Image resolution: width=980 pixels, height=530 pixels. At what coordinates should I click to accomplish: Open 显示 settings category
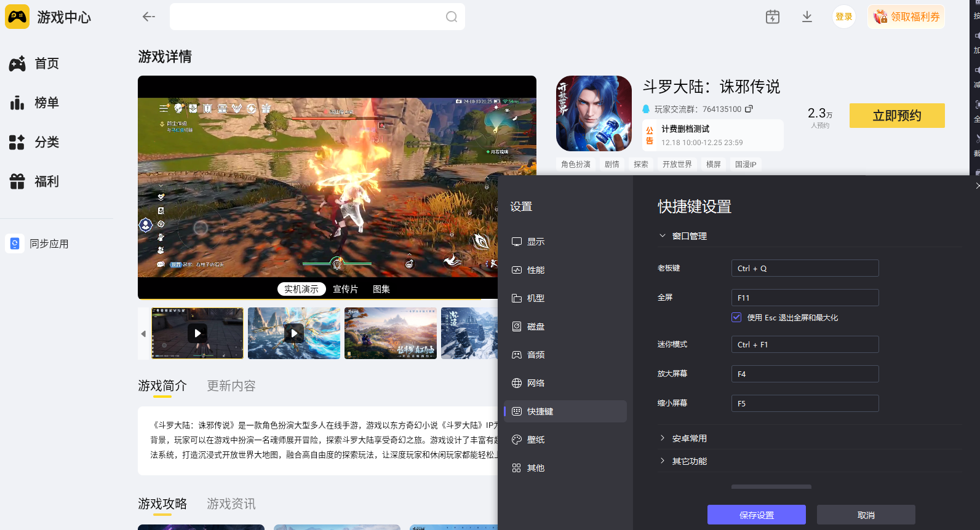(x=535, y=242)
